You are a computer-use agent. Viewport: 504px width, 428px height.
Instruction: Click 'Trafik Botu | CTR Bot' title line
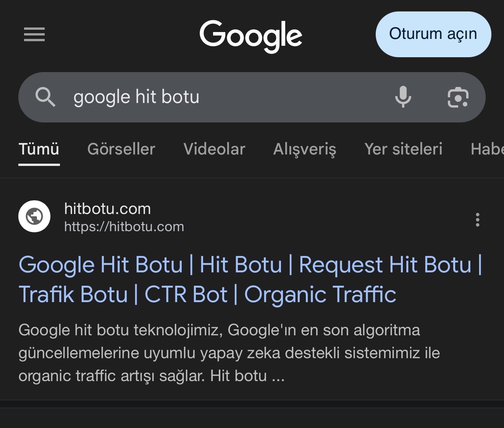123,294
